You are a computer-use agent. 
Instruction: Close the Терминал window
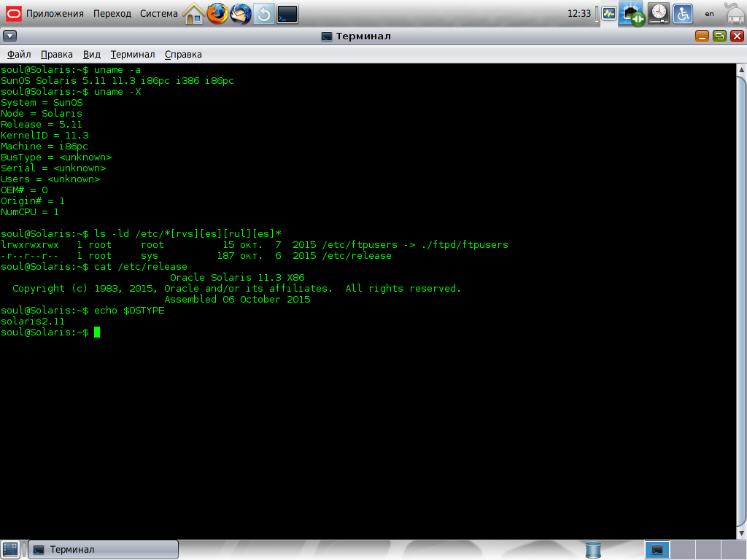(x=737, y=36)
